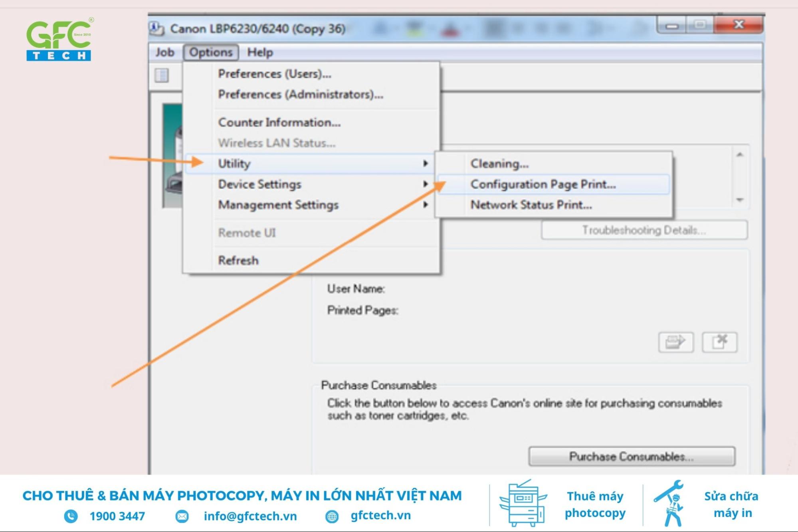The image size is (798, 532).
Task: Click the photocopier machine icon
Action: pos(523,504)
